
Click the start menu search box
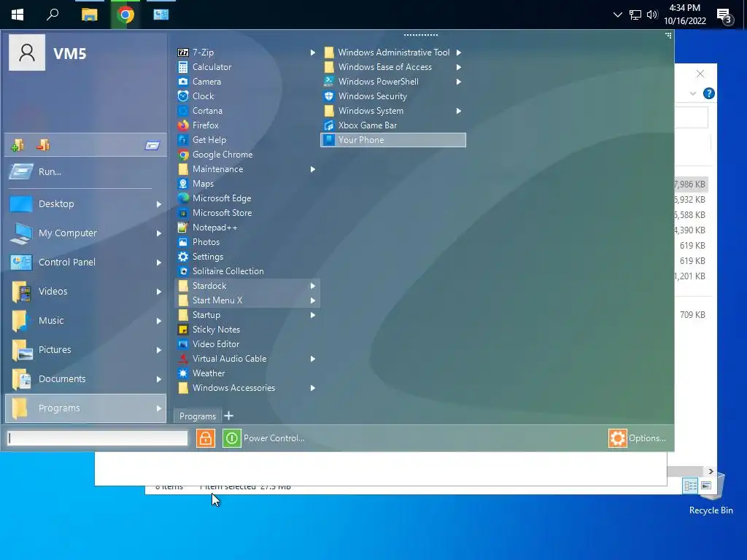[x=98, y=438]
